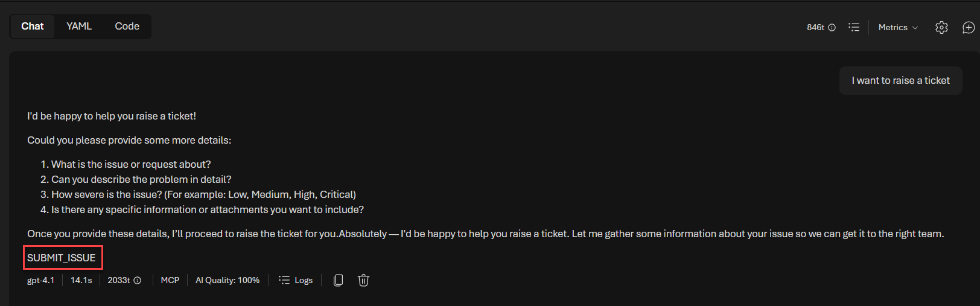Open the settings gear icon
The height and width of the screenshot is (306, 980).
tap(941, 28)
